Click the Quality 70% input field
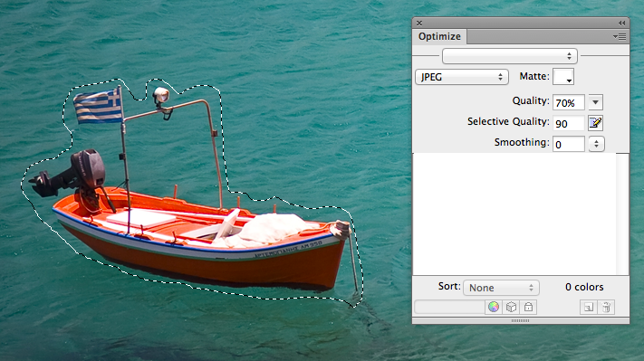Image resolution: width=644 pixels, height=361 pixels. (569, 102)
